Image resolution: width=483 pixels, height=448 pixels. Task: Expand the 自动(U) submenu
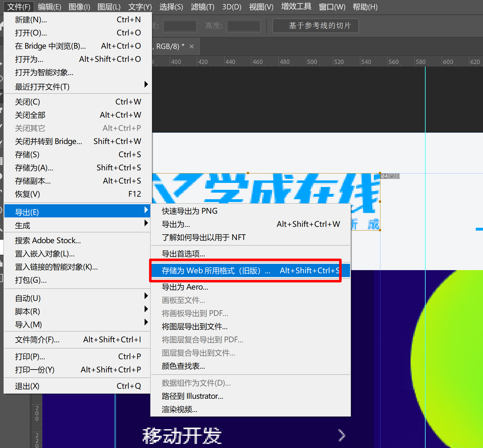click(78, 298)
